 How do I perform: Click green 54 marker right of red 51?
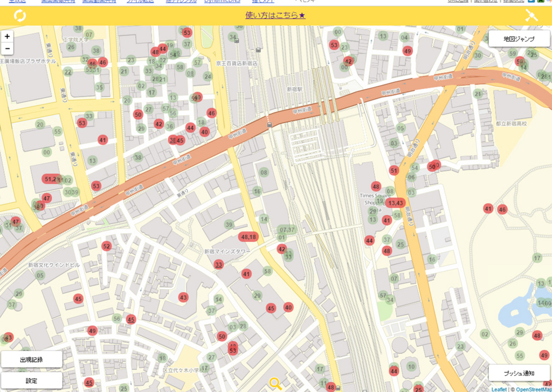[415, 167]
